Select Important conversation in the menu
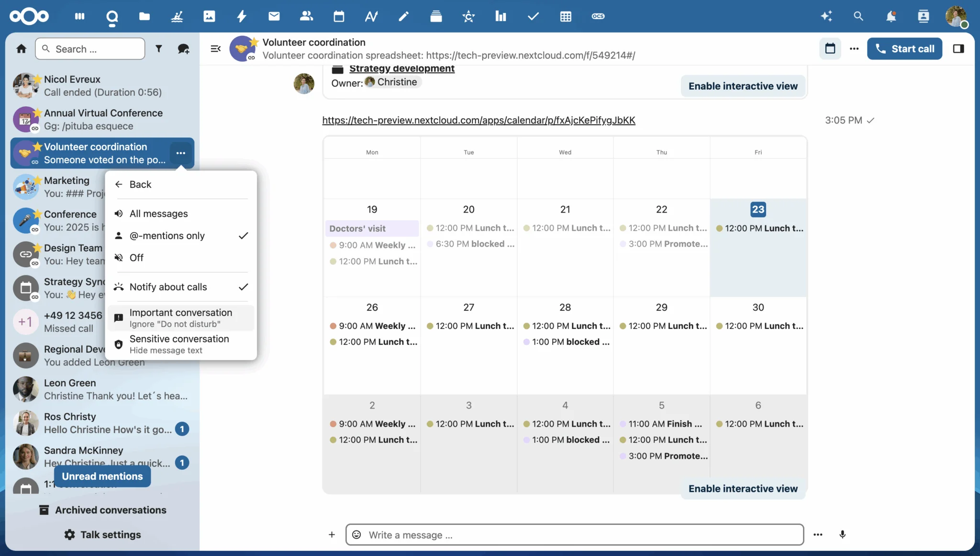The width and height of the screenshot is (980, 556). [x=180, y=318]
